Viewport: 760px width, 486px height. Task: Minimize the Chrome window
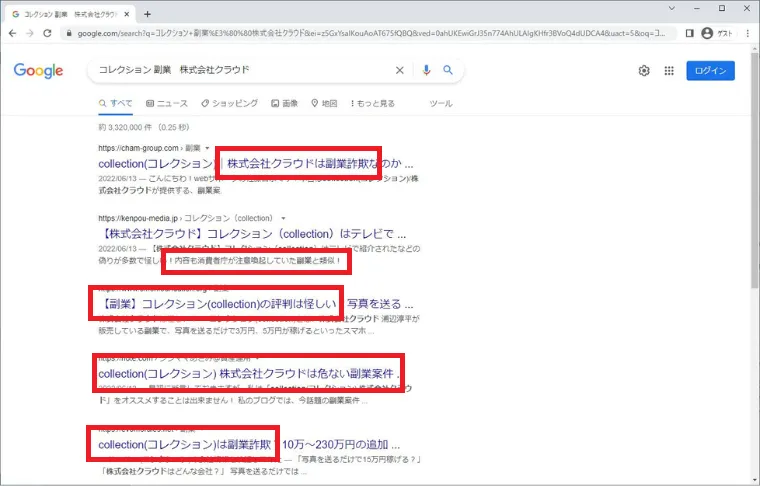697,8
